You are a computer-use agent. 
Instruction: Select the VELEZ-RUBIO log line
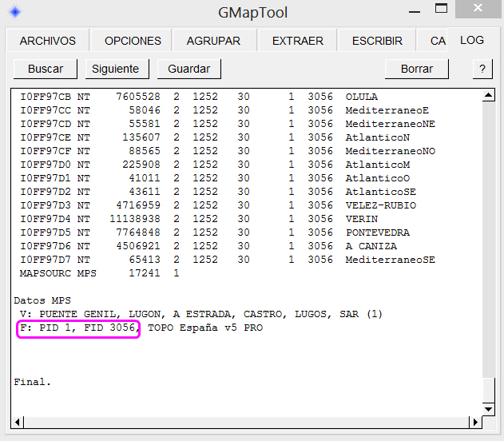coord(218,205)
